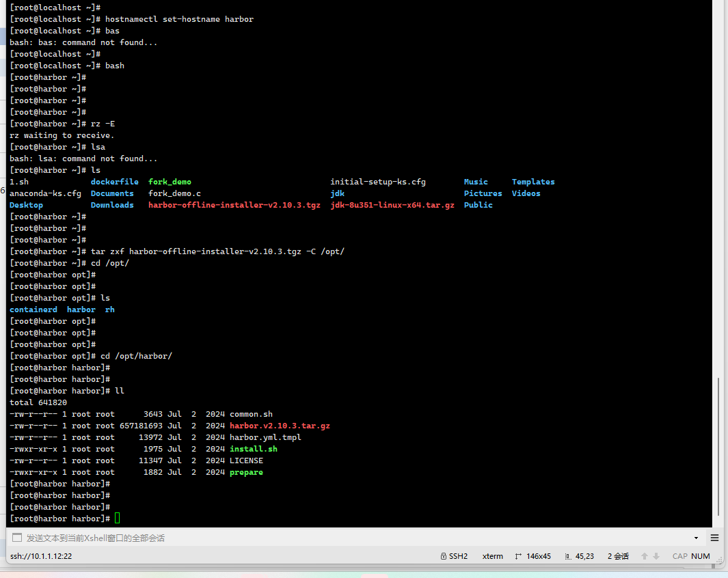
Task: Click the Music directory name
Action: point(476,182)
